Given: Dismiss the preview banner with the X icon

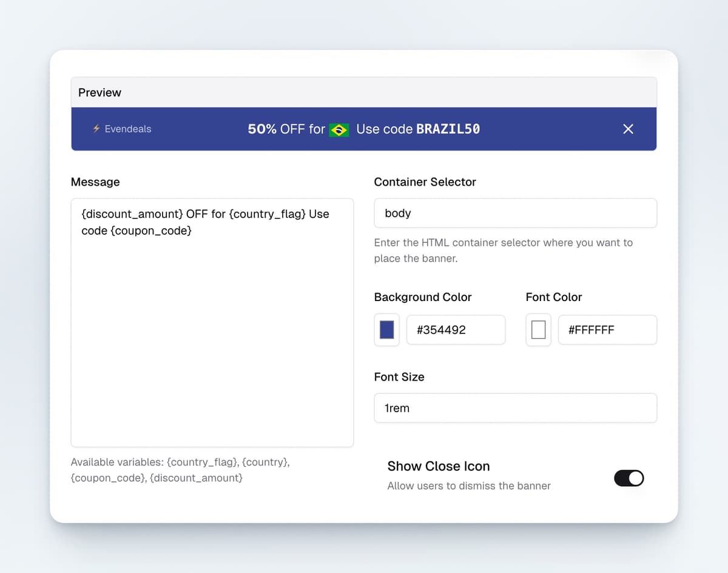Looking at the screenshot, I should pyautogui.click(x=628, y=129).
